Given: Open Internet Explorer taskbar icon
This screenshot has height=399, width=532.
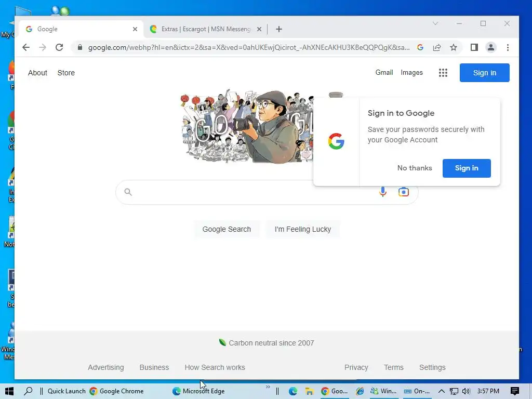Looking at the screenshot, I should 360,391.
